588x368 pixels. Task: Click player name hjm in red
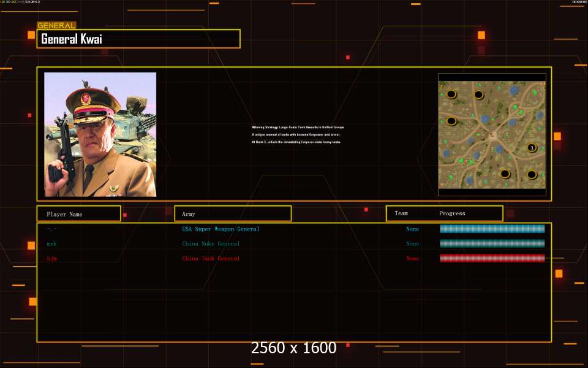(51, 258)
